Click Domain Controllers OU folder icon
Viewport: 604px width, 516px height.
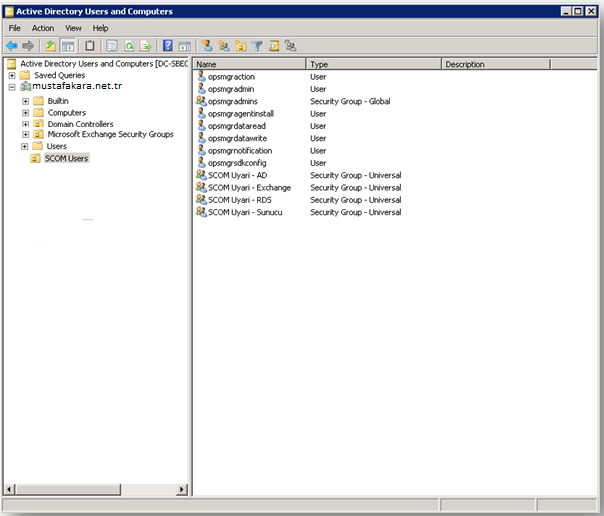[39, 124]
